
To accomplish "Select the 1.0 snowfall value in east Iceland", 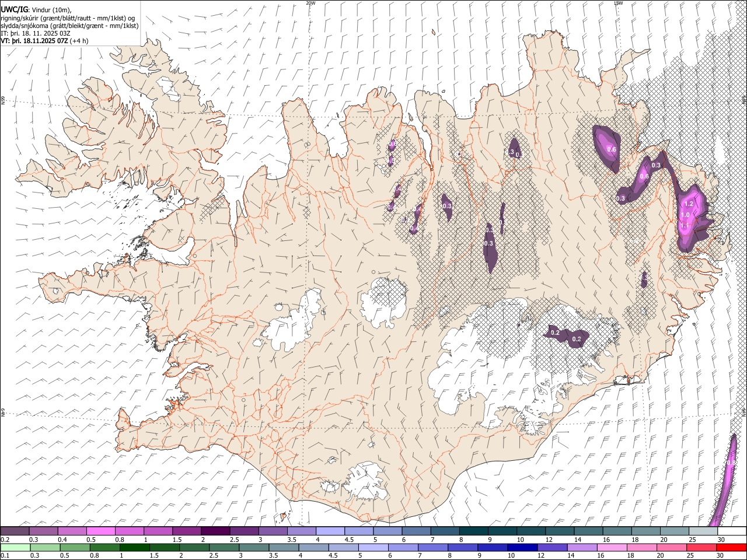I will pyautogui.click(x=685, y=215).
